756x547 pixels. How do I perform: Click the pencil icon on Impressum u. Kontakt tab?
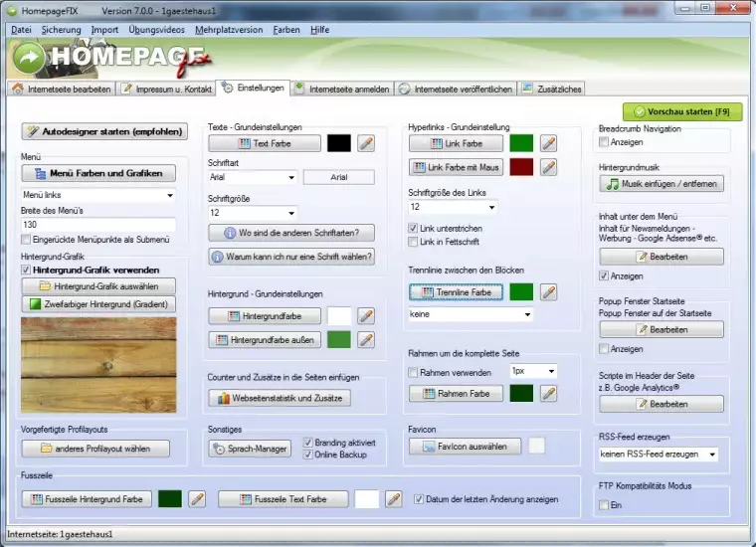pos(126,89)
